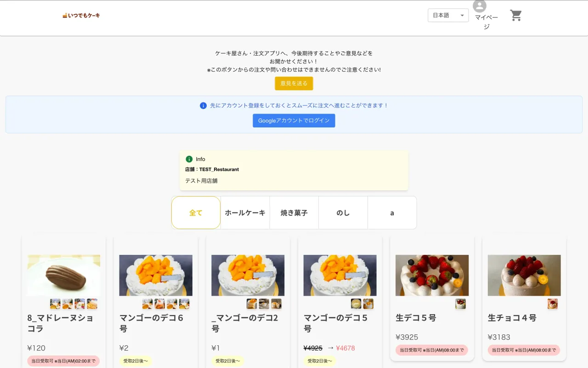Open the 日本語 language dropdown
This screenshot has width=588, height=368.
448,15
